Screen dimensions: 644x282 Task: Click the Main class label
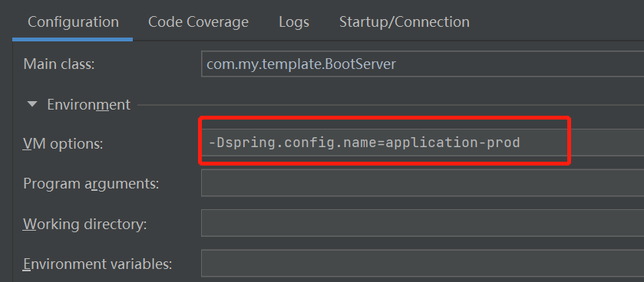point(59,64)
